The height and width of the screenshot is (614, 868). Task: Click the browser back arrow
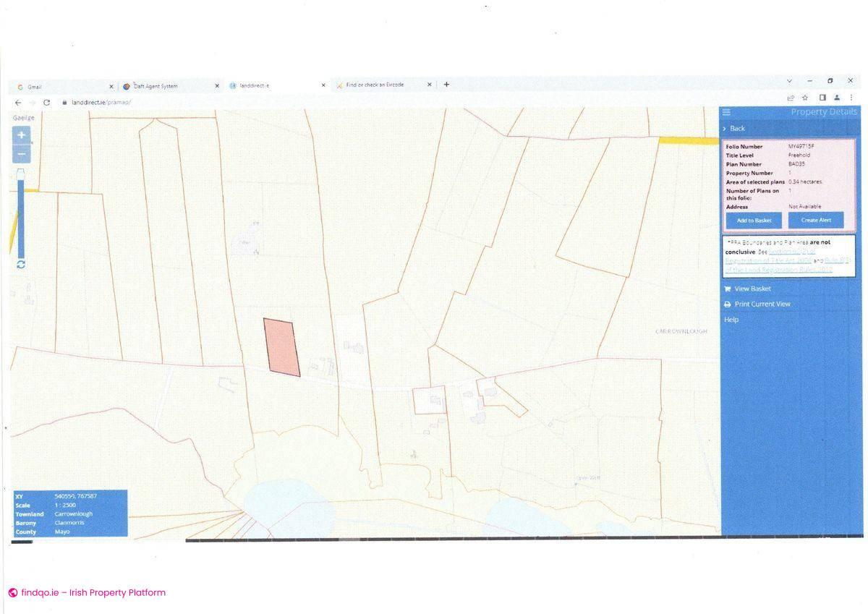pos(17,103)
